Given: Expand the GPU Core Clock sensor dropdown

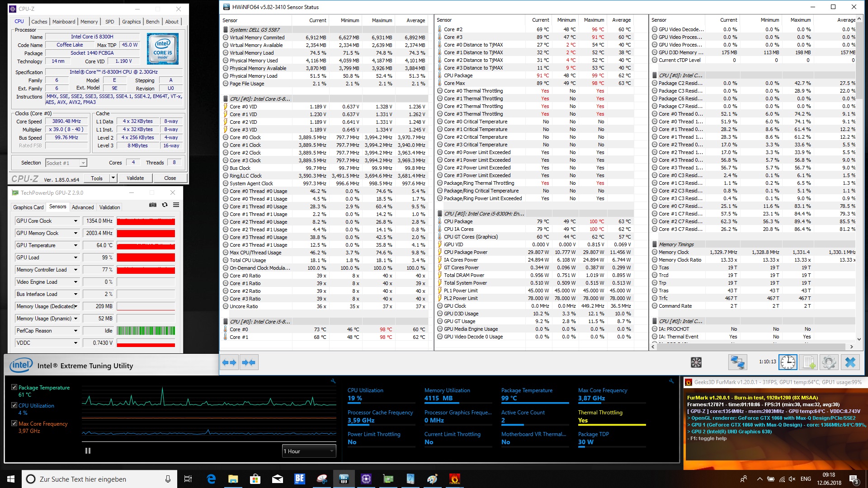Looking at the screenshot, I should click(75, 221).
